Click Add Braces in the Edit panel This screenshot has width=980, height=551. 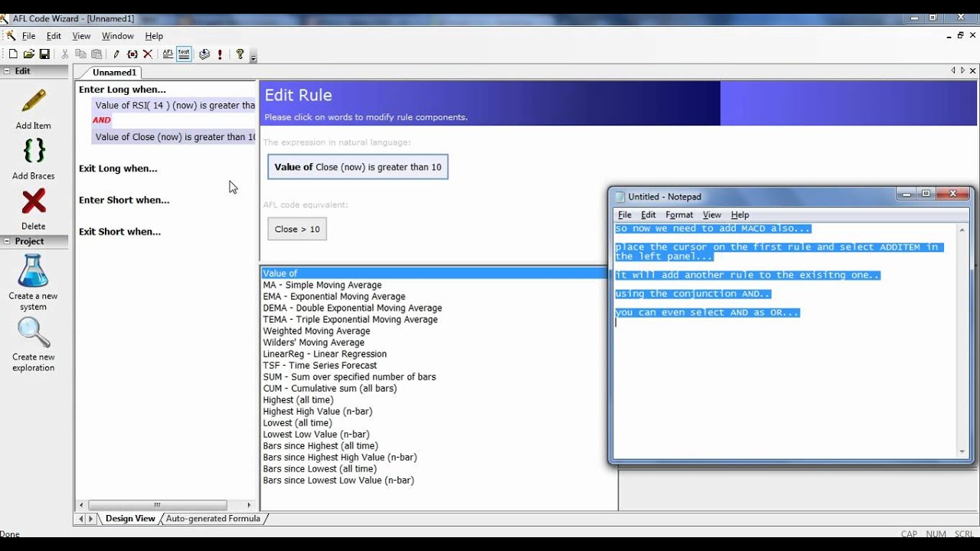pyautogui.click(x=34, y=159)
